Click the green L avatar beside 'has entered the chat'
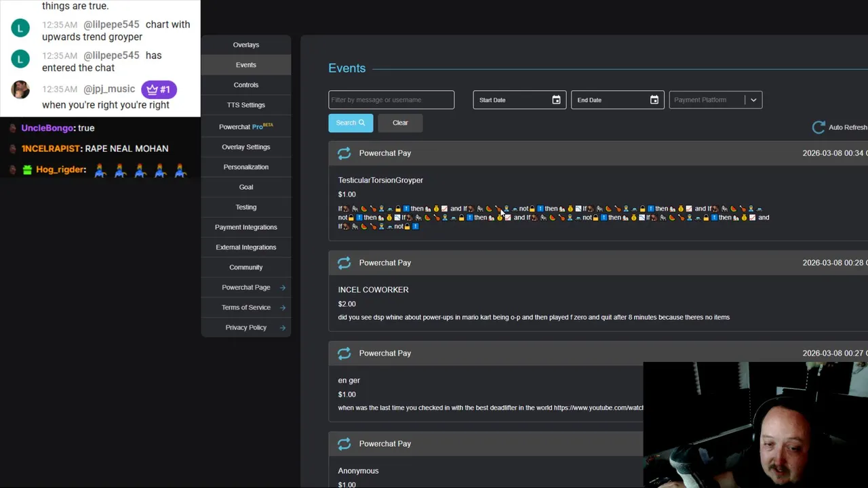 point(20,59)
